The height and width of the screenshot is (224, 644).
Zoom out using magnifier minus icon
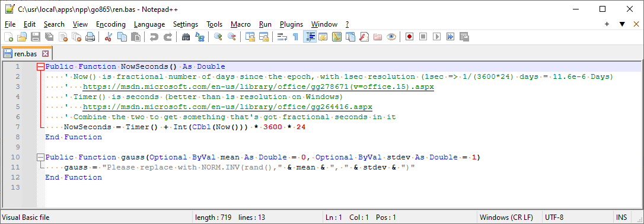pos(231,37)
